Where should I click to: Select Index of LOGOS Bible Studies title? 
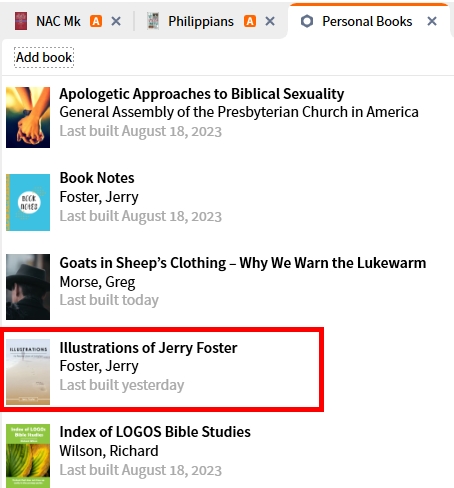tap(155, 432)
